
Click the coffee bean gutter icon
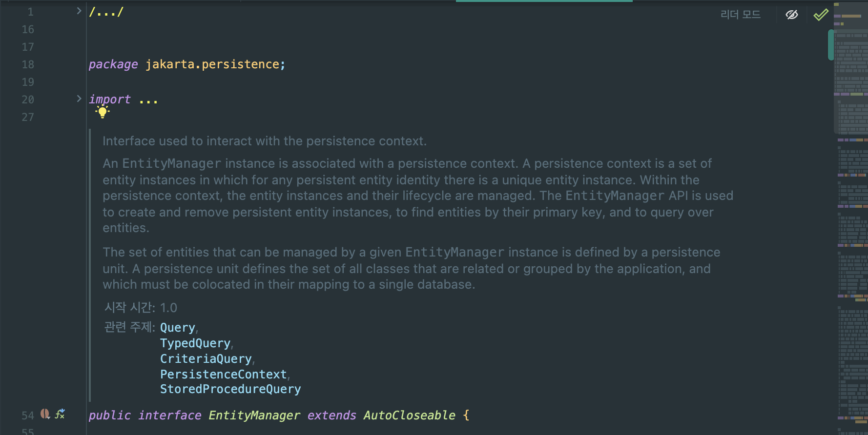coord(45,414)
